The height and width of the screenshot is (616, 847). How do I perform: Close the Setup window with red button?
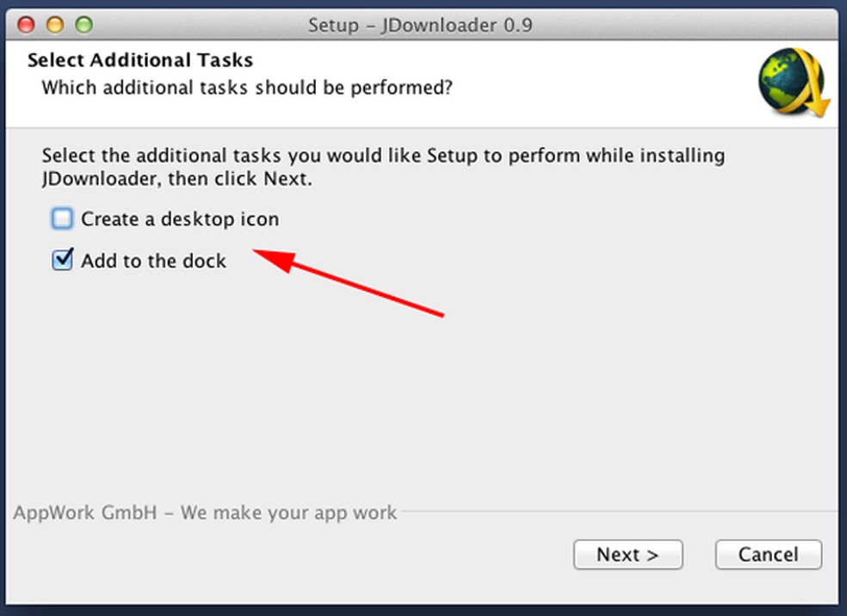click(x=27, y=24)
